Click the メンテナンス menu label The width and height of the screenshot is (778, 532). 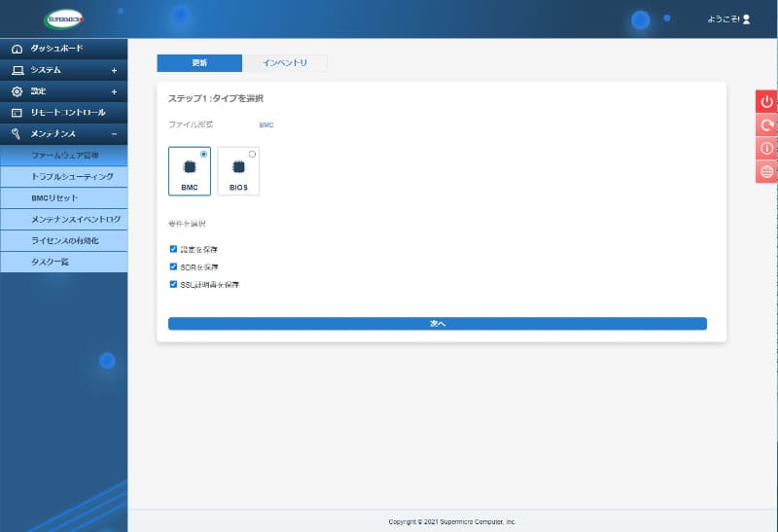[x=53, y=134]
